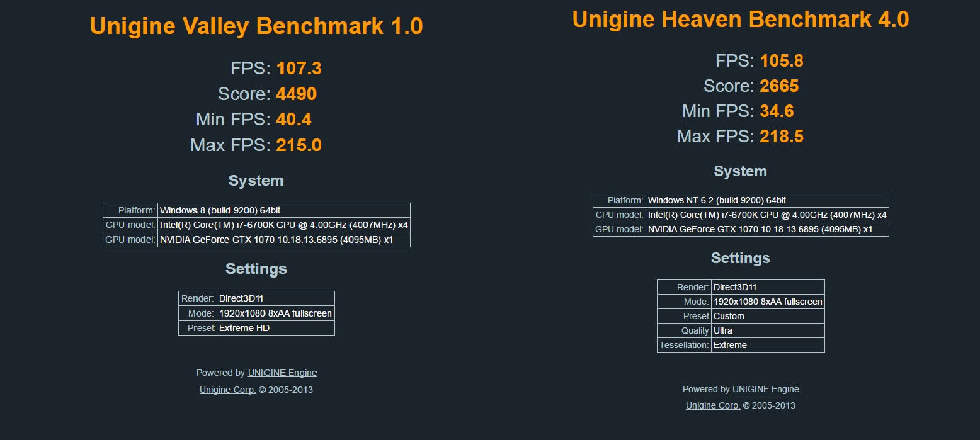Select the Valley score value 4490
Screen dimensions: 980x440
pos(297,94)
